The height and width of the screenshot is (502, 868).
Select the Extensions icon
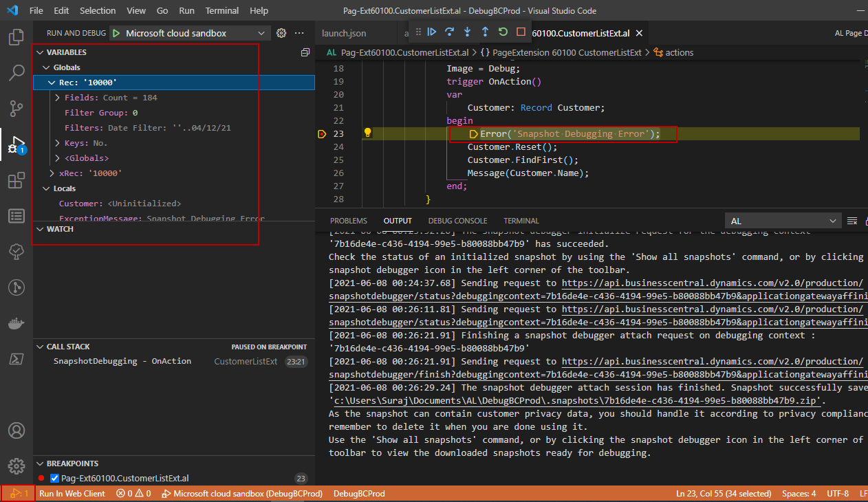click(17, 180)
